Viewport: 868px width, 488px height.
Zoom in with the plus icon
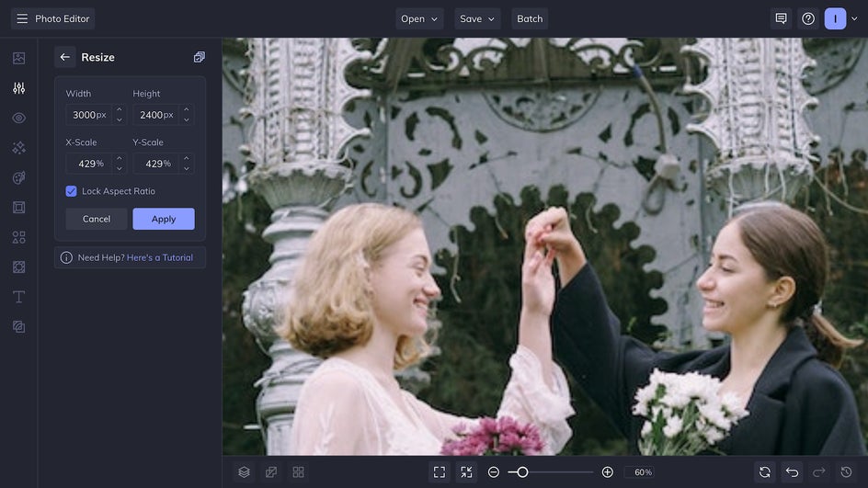click(607, 472)
